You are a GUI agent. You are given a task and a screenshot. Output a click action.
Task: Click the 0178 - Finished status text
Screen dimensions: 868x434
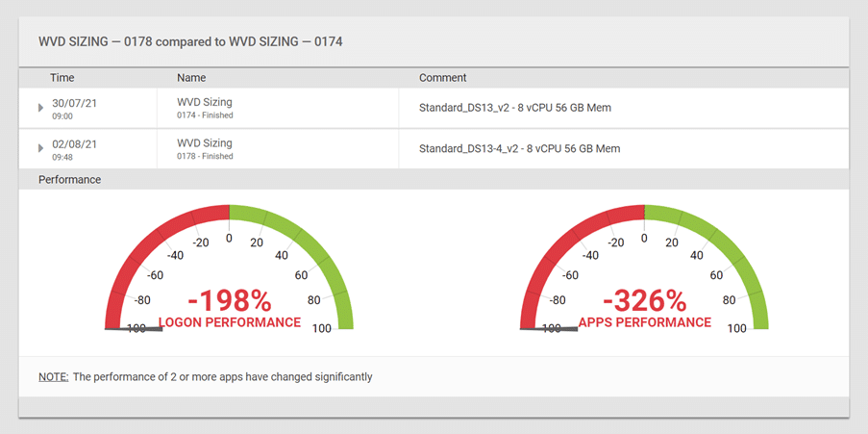pyautogui.click(x=205, y=156)
